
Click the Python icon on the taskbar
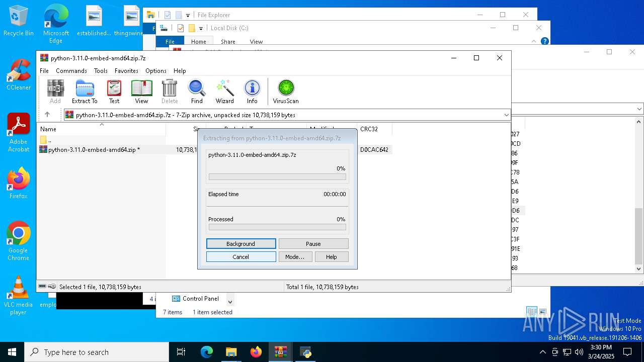[x=305, y=352]
